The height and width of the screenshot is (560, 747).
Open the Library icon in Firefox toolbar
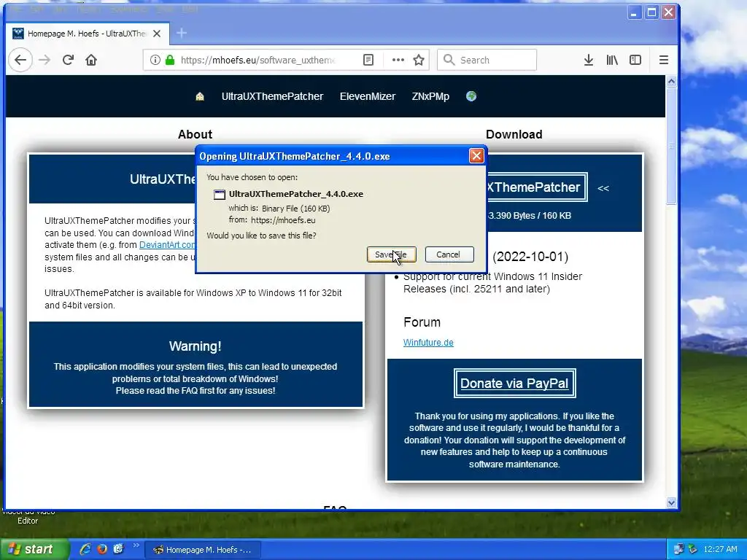[612, 60]
